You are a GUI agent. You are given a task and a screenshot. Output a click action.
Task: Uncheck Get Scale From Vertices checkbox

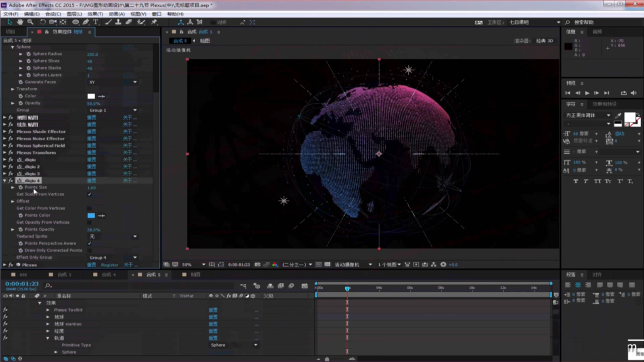pos(89,194)
